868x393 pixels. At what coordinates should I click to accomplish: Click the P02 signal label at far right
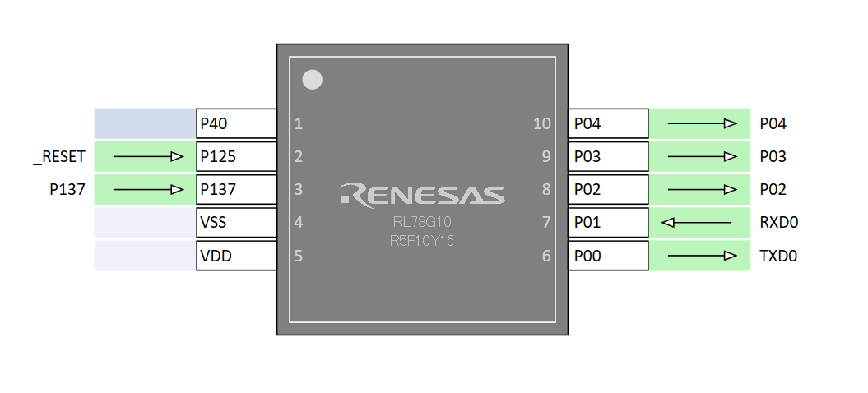773,190
